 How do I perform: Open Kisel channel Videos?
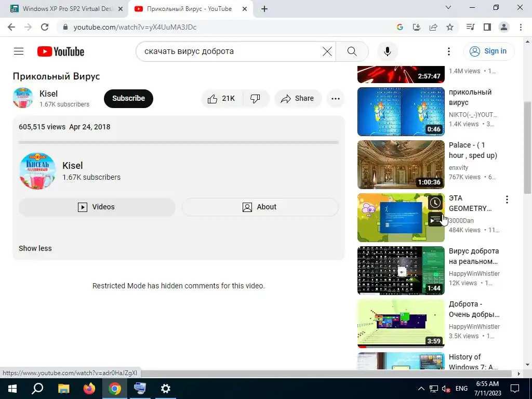click(97, 207)
